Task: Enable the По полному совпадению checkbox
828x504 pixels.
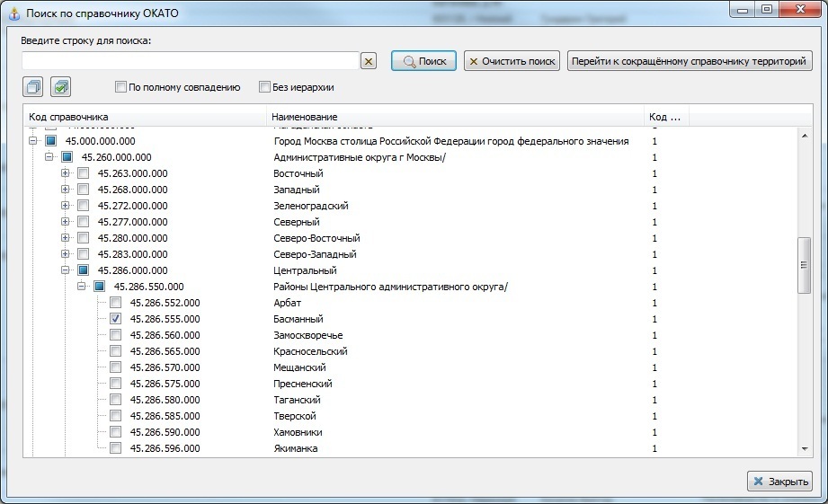Action: click(x=120, y=88)
